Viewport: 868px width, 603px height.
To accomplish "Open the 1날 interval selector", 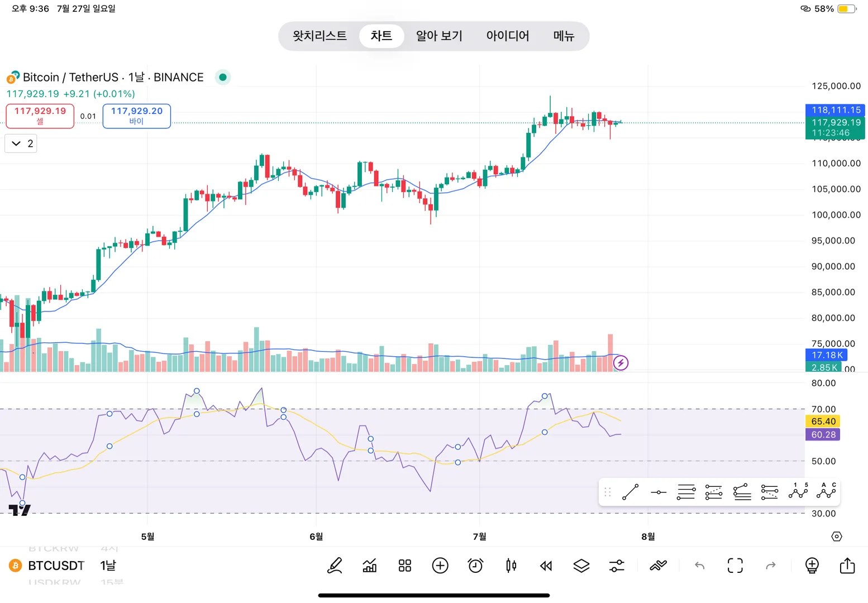I will click(108, 566).
